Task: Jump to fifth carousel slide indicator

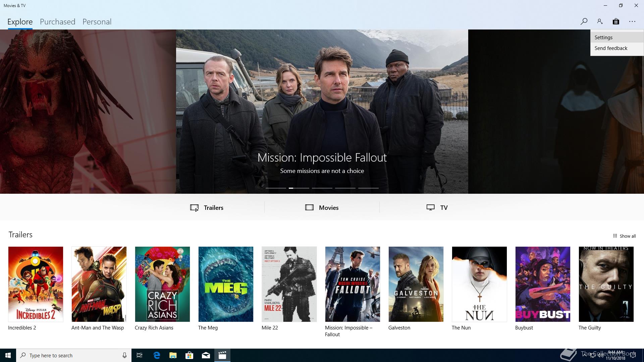Action: point(368,188)
